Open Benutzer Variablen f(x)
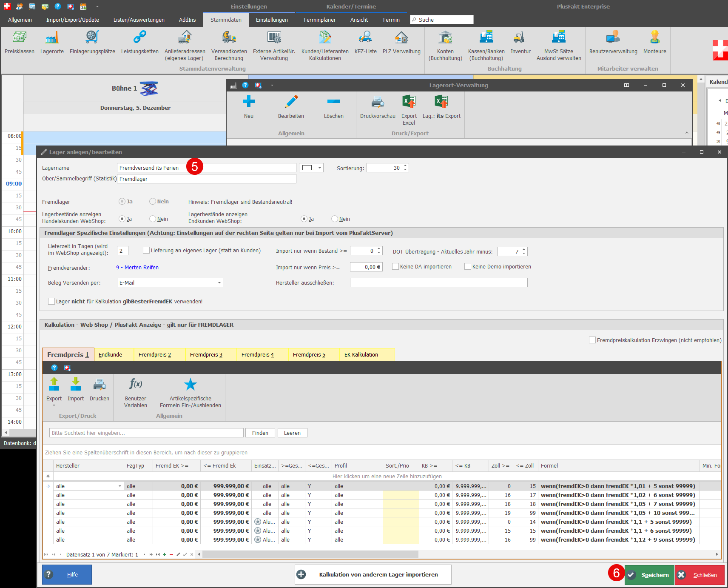 click(136, 393)
